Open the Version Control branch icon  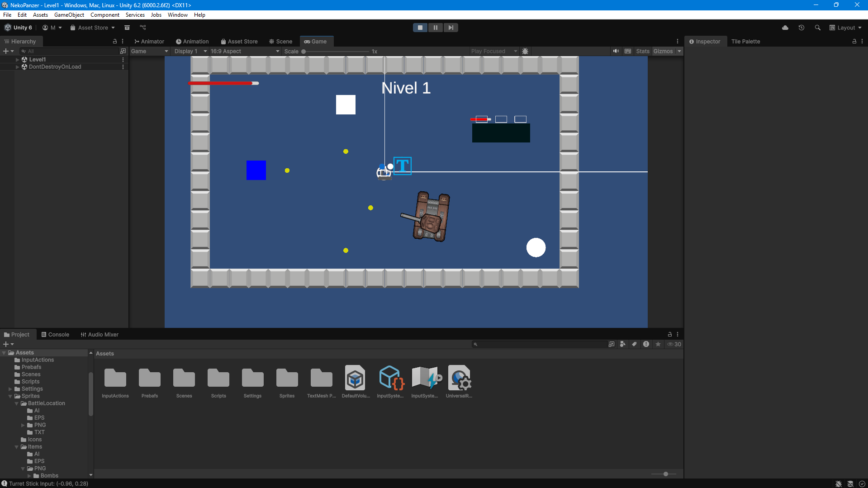pyautogui.click(x=143, y=28)
